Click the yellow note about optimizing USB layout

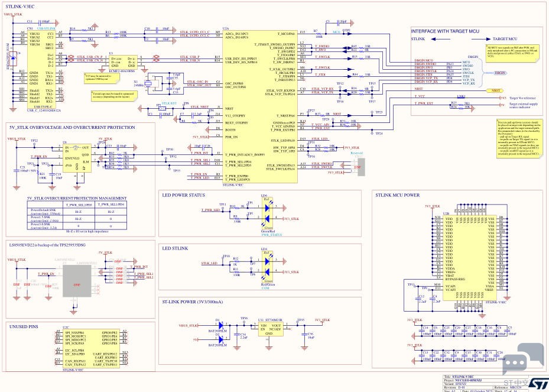(102, 78)
